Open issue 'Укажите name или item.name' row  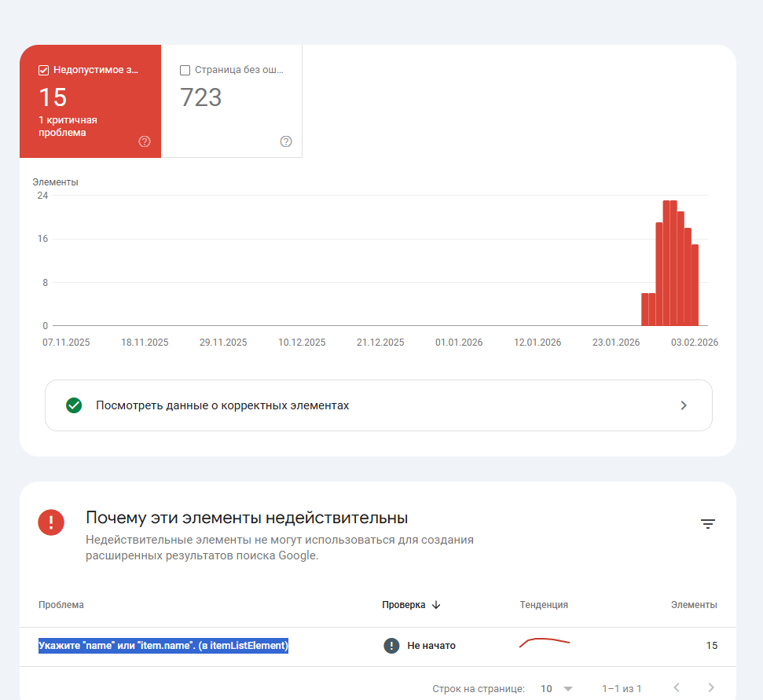[x=378, y=647]
